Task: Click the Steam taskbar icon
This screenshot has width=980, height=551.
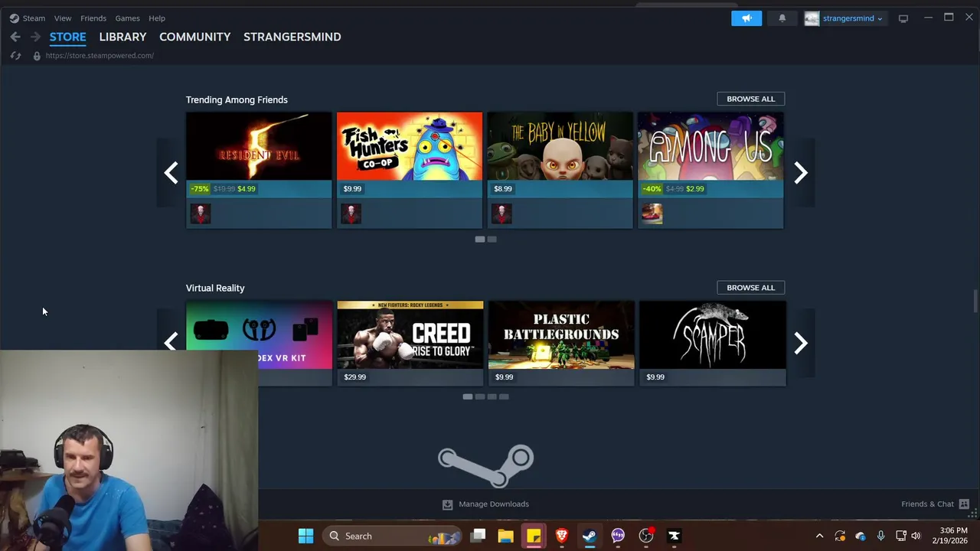Action: point(590,536)
